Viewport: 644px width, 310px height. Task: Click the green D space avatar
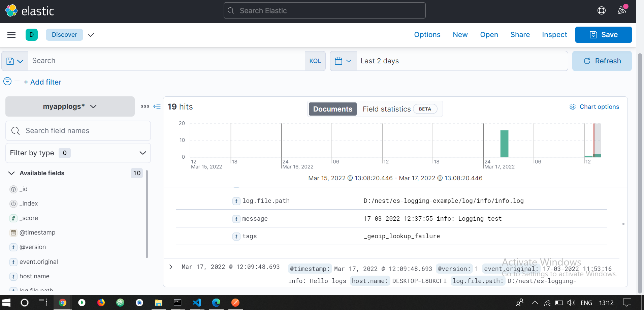[x=32, y=35]
